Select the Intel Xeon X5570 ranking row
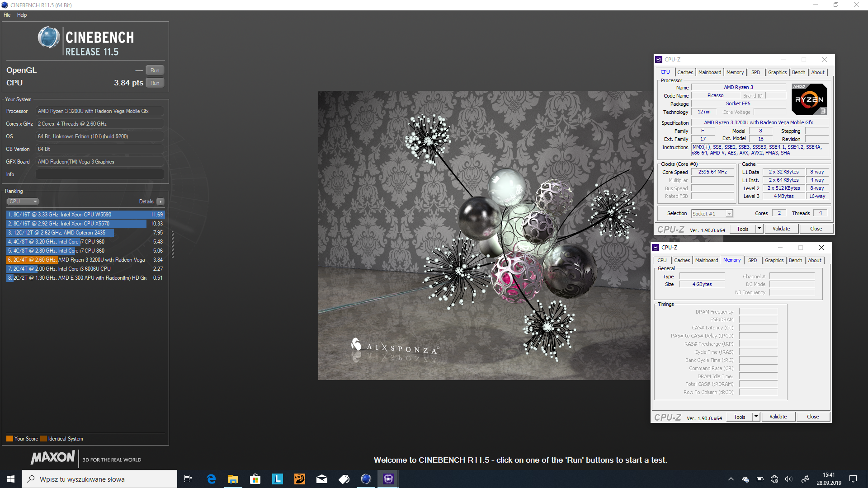The width and height of the screenshot is (868, 488). (x=85, y=224)
